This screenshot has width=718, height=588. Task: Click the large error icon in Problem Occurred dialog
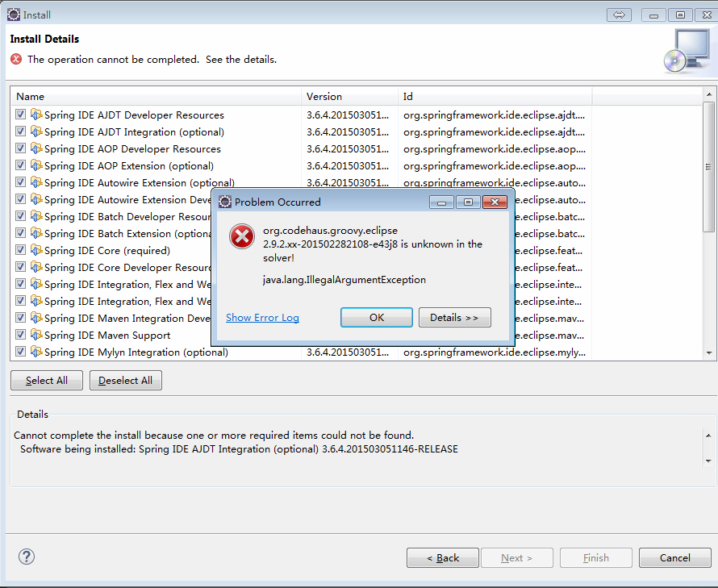(242, 237)
